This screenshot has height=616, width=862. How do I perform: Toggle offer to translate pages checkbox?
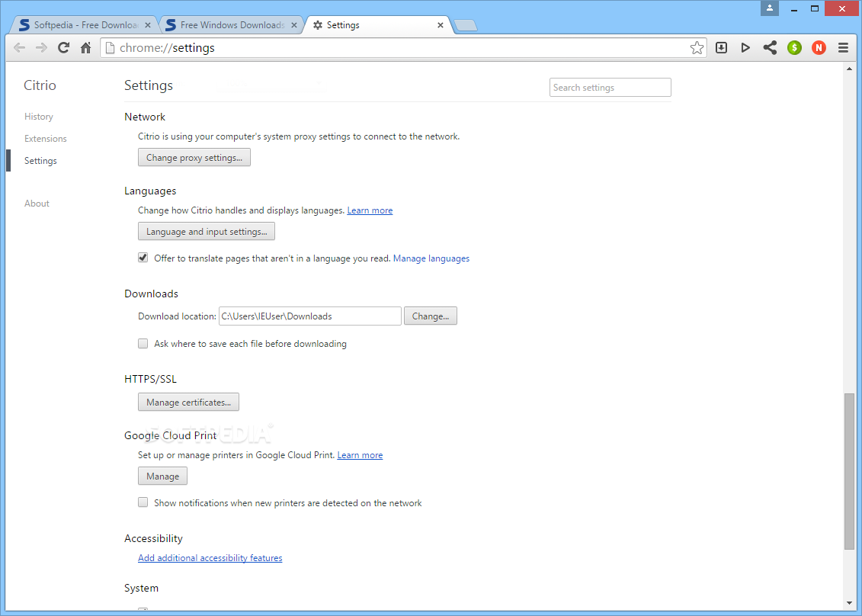point(143,258)
